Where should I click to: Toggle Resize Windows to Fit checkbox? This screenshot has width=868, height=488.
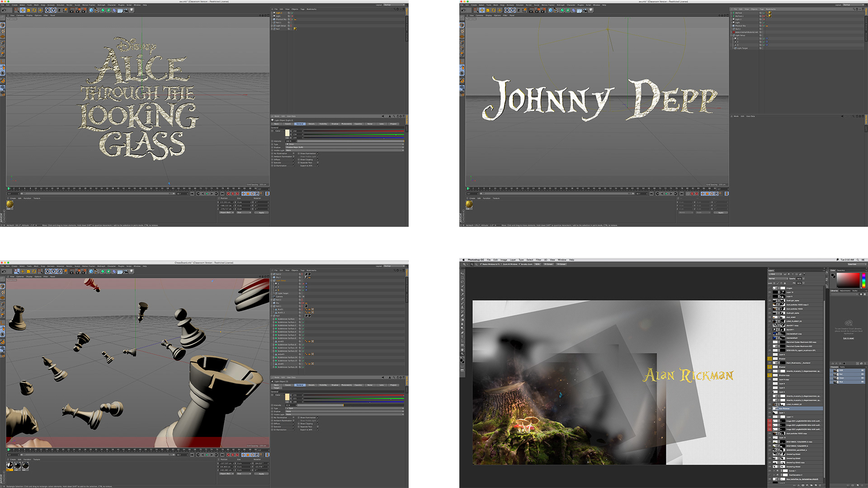point(481,264)
